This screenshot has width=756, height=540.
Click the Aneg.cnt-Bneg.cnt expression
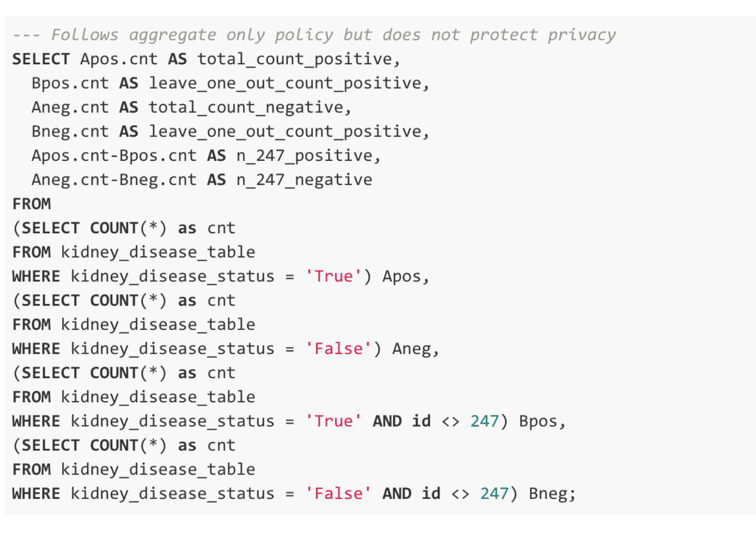114,180
